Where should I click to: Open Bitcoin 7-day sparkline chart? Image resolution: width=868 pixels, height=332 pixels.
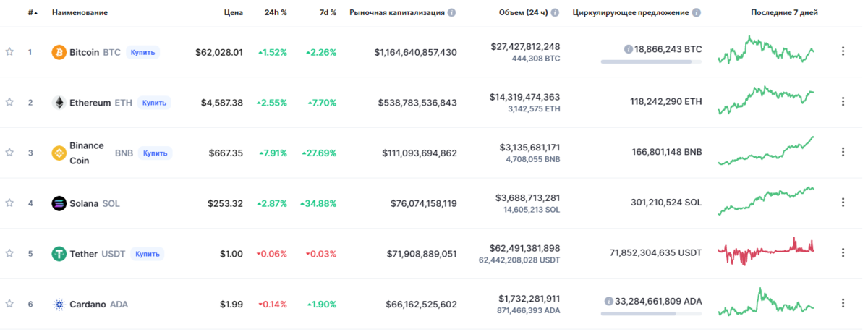pos(767,49)
